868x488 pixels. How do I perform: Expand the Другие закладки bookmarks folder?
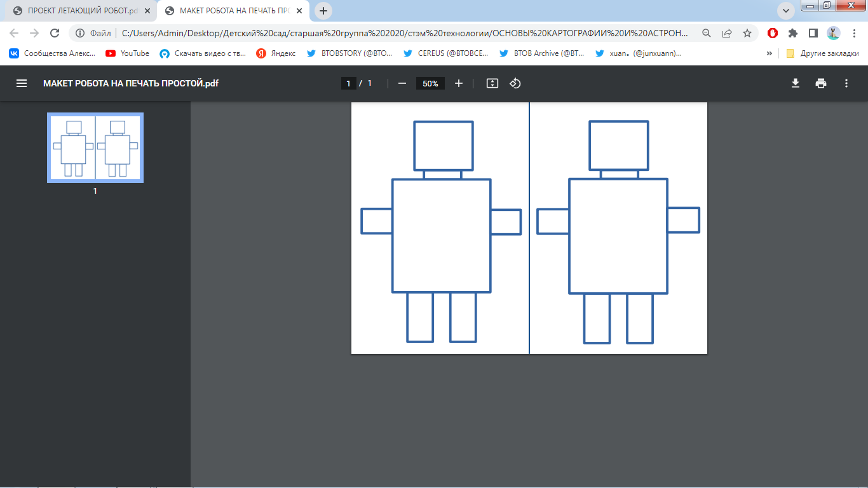823,53
